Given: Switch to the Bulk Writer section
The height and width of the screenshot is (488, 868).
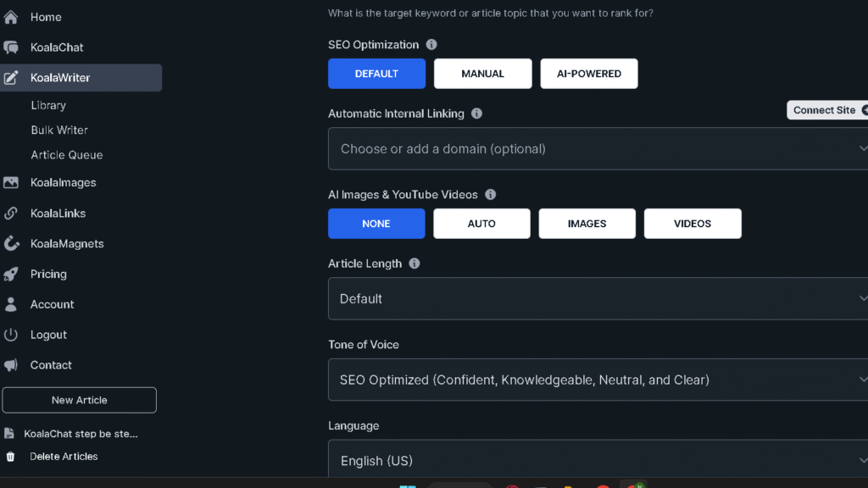Looking at the screenshot, I should coord(58,130).
